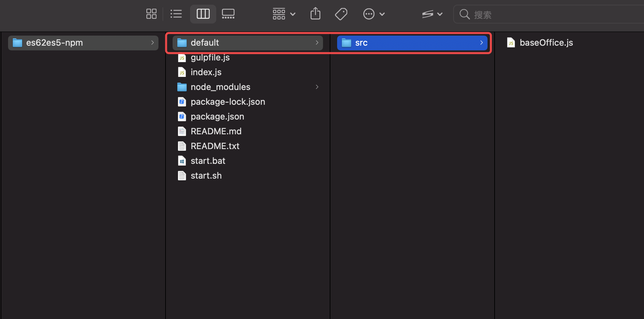
Task: Select the src folder
Action: [x=361, y=43]
